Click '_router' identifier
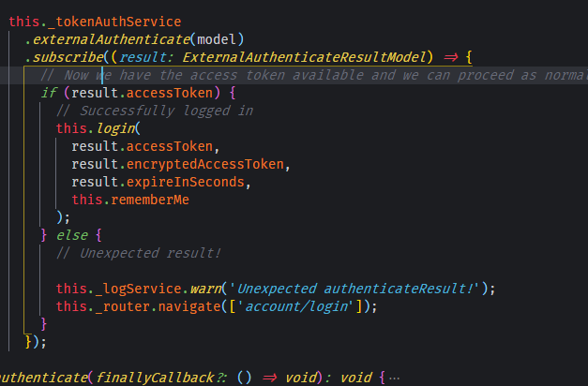 pos(123,306)
